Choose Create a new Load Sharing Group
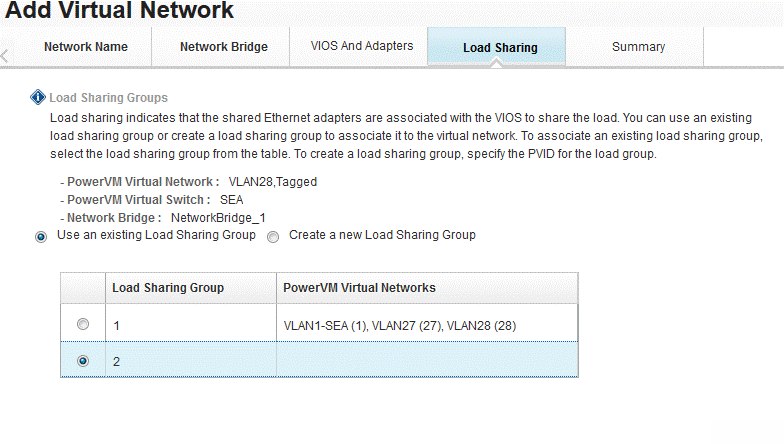Screen dimensions: 784x444 [x=273, y=237]
